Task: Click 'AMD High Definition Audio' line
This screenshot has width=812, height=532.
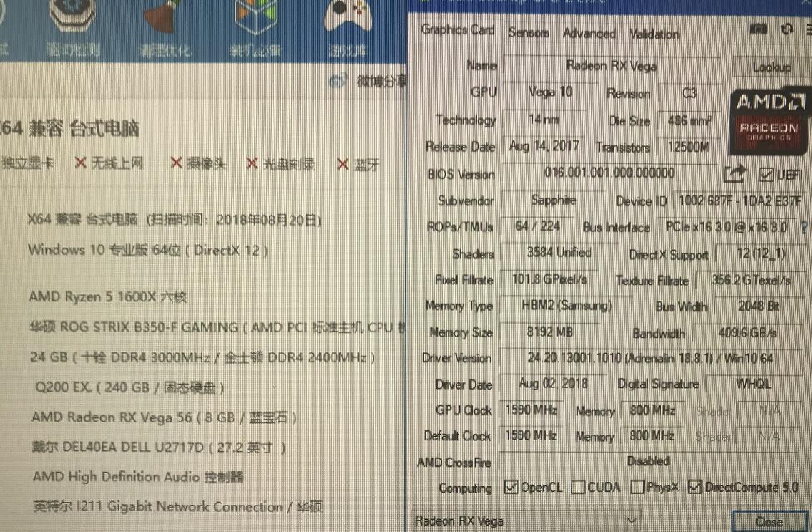Action: pos(138,477)
